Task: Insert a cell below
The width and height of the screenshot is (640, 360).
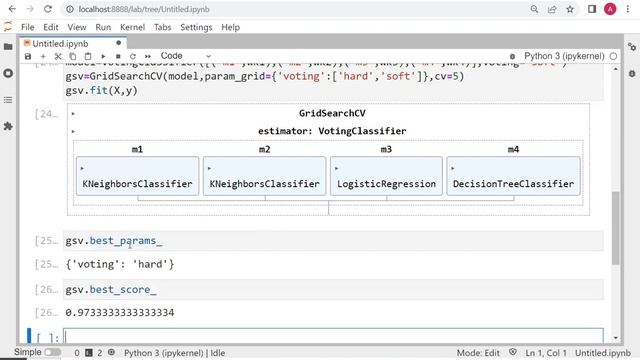Action: 43,56
